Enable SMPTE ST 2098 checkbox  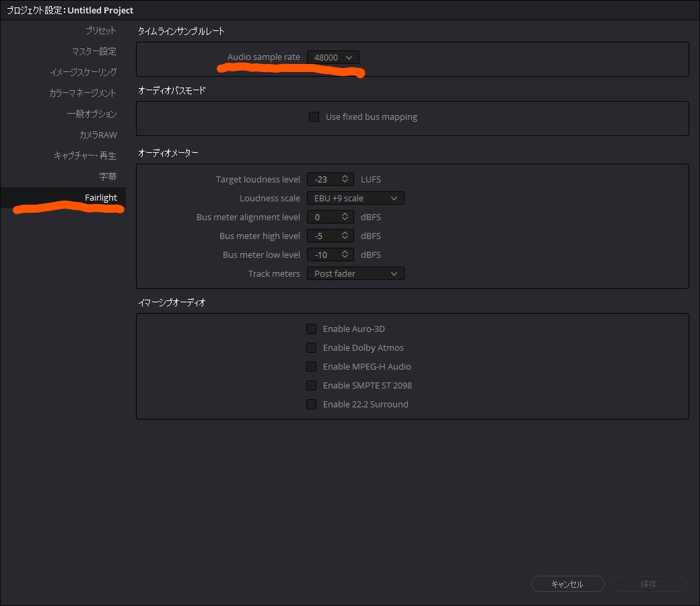point(311,385)
